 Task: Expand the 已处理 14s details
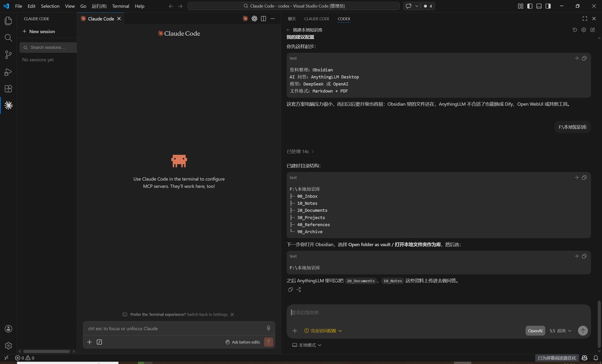pyautogui.click(x=301, y=151)
